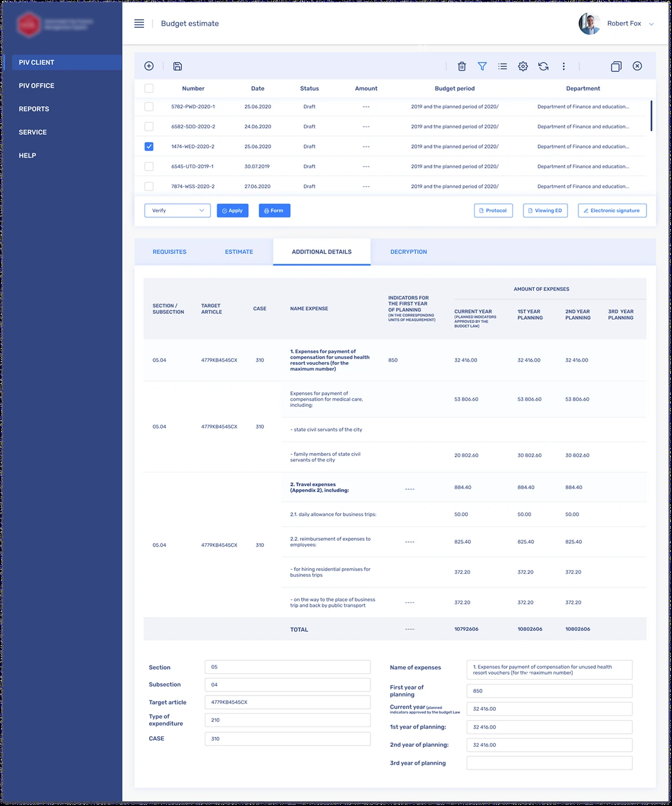The width and height of the screenshot is (672, 806).
Task: Click the TOTAL row value 10792606
Action: [466, 629]
